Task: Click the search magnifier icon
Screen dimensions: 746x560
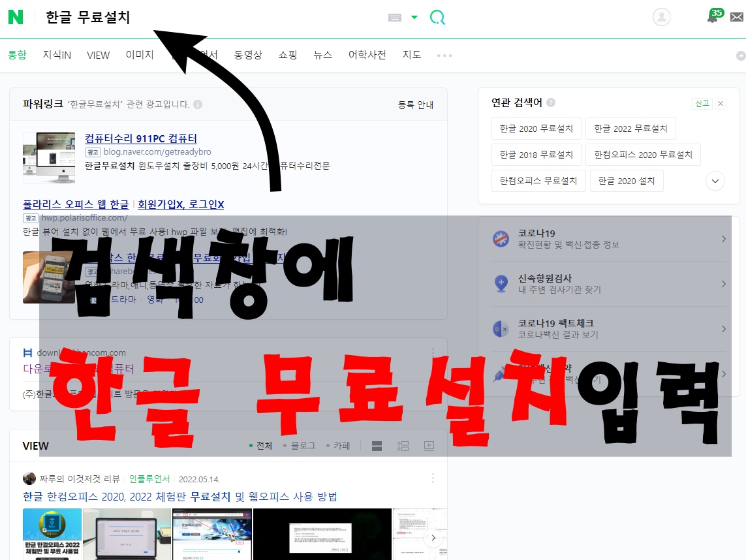Action: pos(437,18)
